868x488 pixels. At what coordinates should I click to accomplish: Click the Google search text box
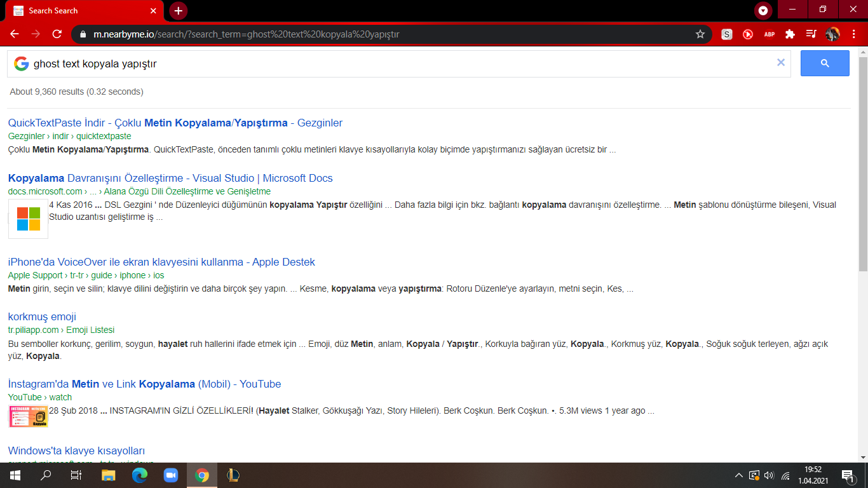click(x=400, y=64)
